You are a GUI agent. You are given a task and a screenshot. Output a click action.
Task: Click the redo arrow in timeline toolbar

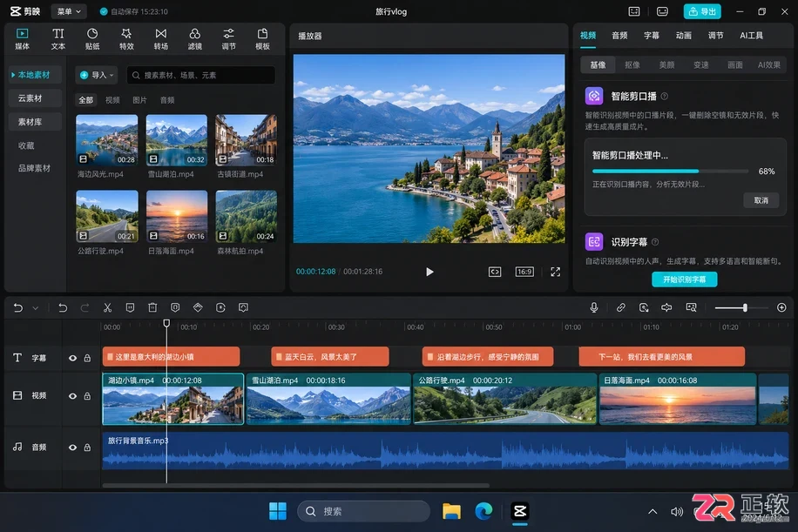[85, 307]
